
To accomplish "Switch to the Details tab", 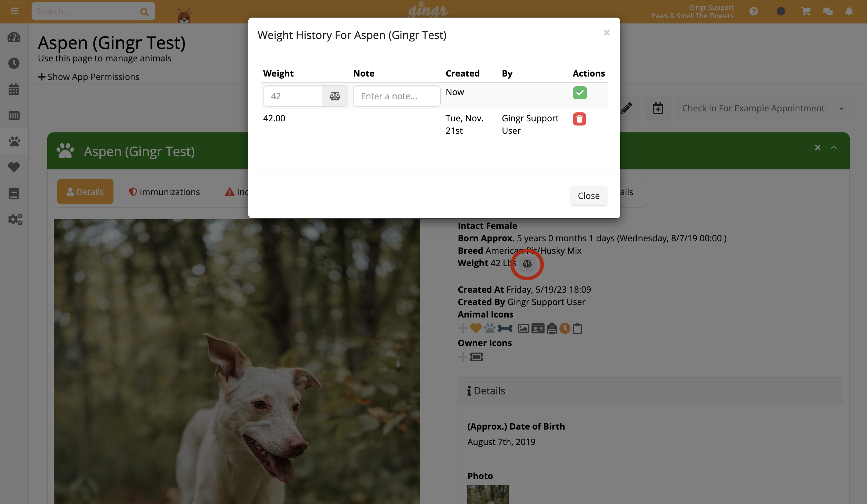I will [85, 192].
